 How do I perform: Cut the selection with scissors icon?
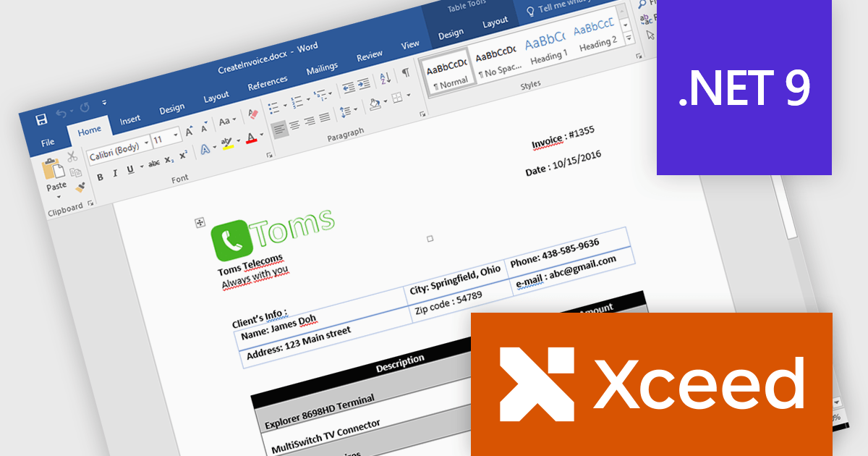pos(72,156)
